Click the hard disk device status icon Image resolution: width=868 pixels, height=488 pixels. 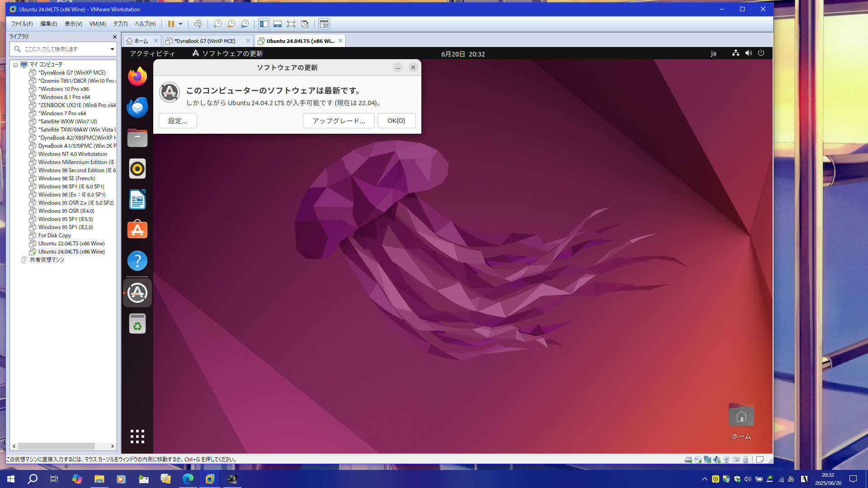[x=688, y=460]
